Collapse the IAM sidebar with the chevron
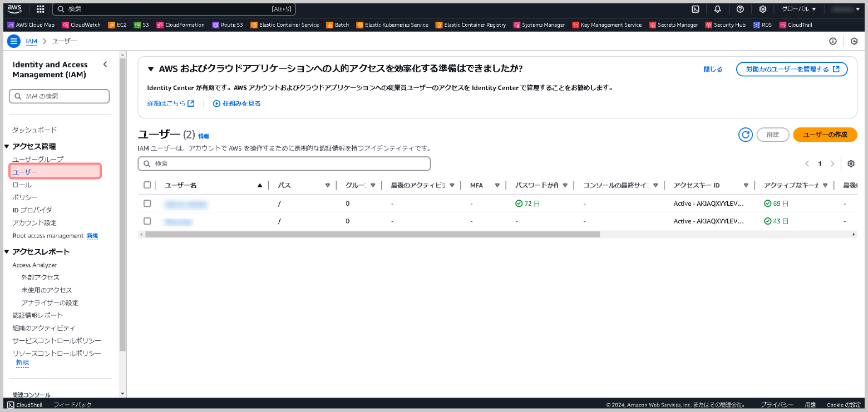 (x=105, y=64)
